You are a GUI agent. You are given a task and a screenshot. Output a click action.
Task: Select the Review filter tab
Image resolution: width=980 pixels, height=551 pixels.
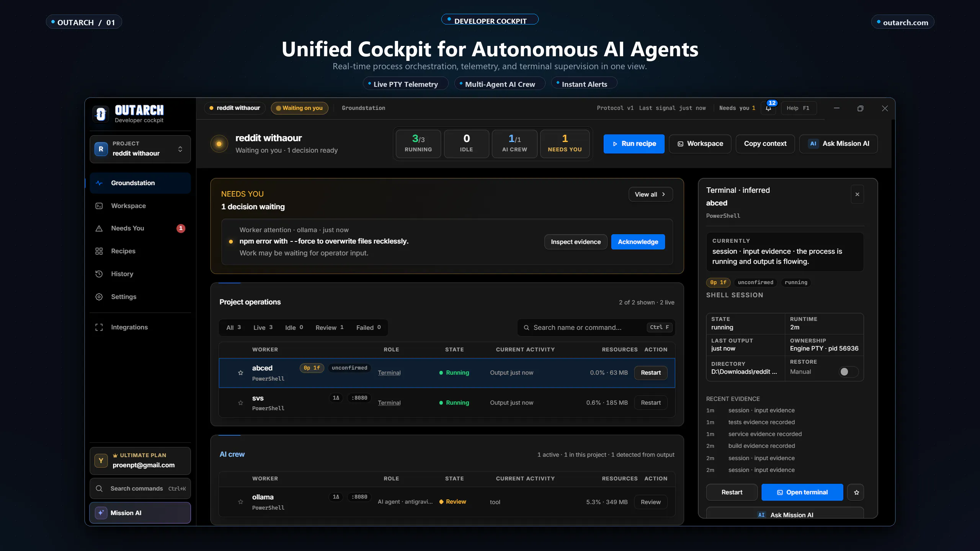(329, 328)
